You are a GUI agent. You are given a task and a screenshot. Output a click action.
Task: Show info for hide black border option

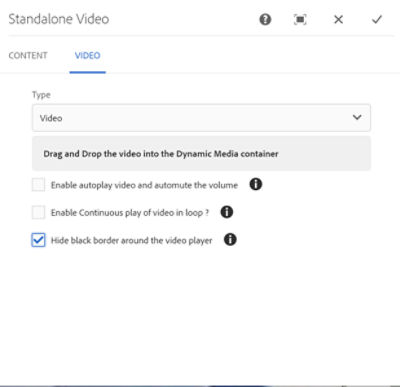230,239
